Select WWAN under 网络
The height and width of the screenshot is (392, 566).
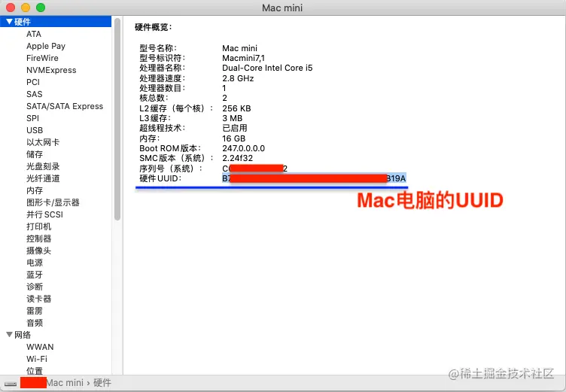[40, 347]
